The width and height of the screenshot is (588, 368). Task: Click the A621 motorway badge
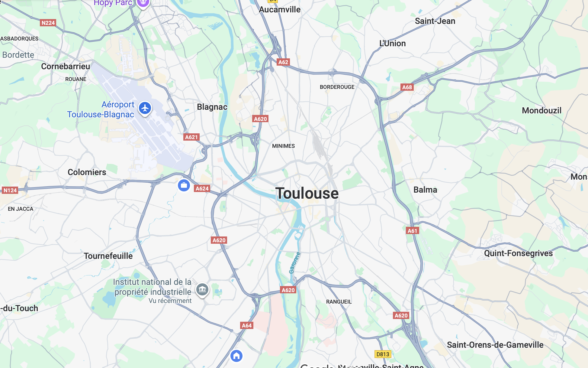point(191,137)
